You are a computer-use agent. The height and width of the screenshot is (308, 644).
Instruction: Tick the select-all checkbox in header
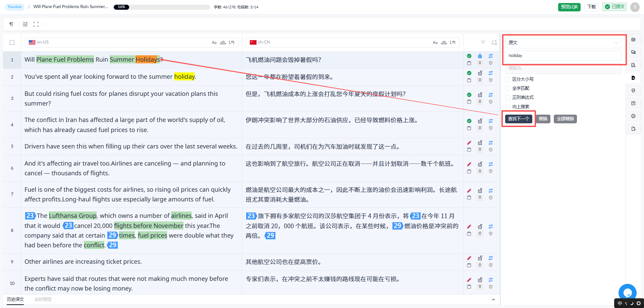12,43
